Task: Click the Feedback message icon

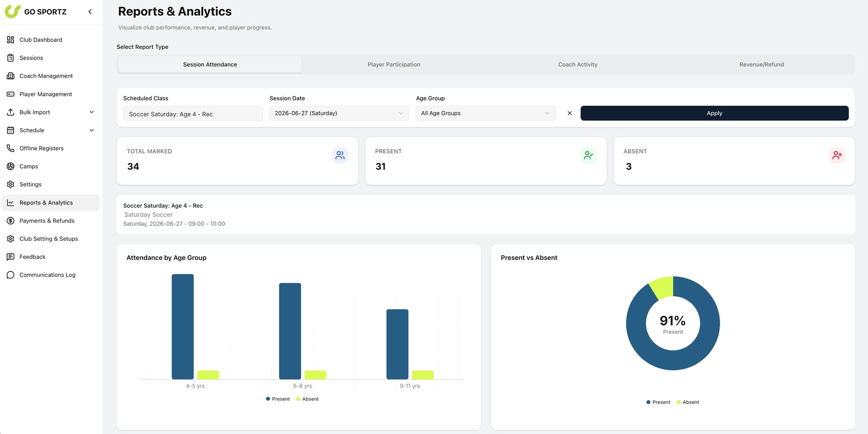Action: pyautogui.click(x=10, y=257)
